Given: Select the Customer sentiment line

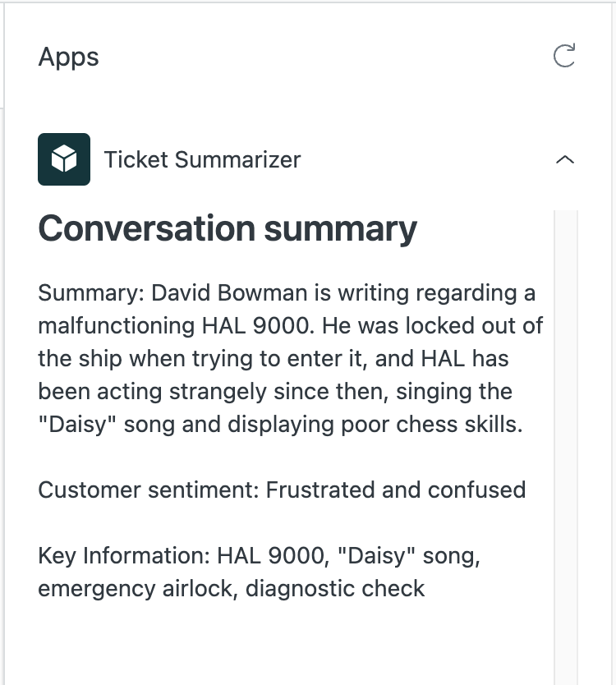Looking at the screenshot, I should pyautogui.click(x=281, y=490).
